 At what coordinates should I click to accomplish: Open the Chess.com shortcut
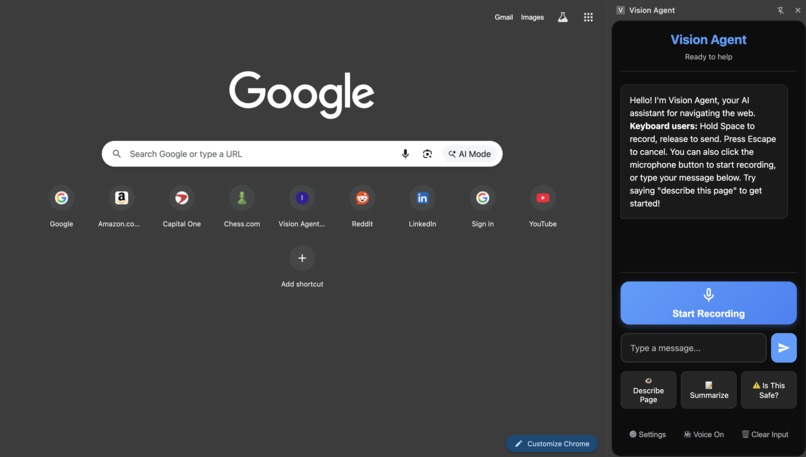[x=242, y=207]
